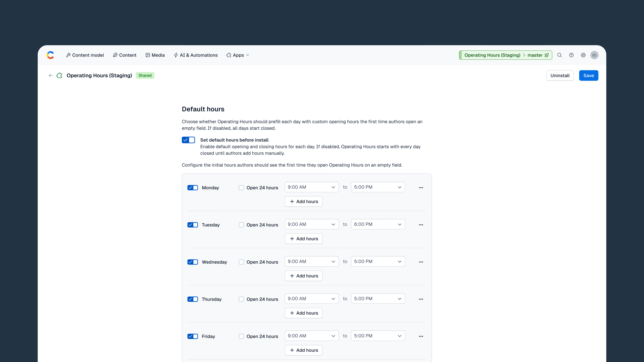Go to the Content model tab

[x=85, y=55]
